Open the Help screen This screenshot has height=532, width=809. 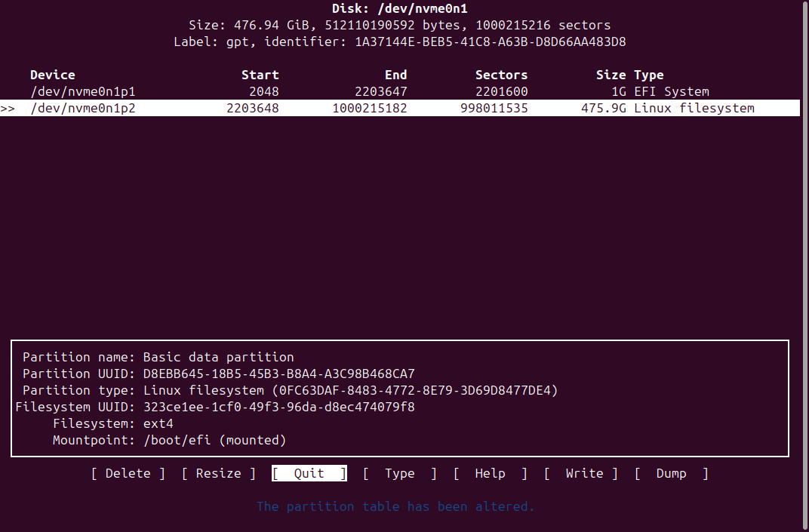pyautogui.click(x=490, y=473)
